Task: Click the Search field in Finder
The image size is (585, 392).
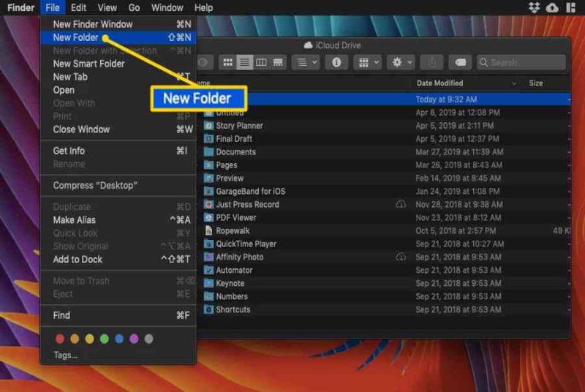Action: (521, 62)
